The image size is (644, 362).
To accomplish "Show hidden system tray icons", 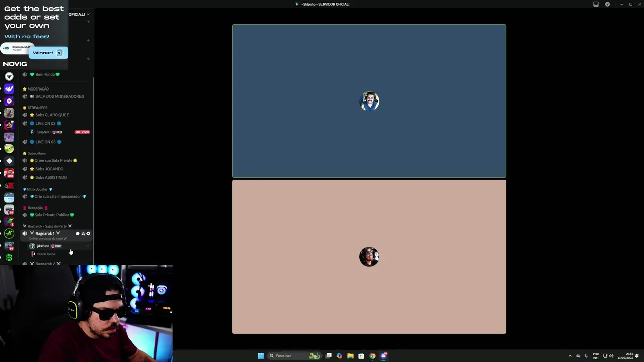I will point(570,356).
